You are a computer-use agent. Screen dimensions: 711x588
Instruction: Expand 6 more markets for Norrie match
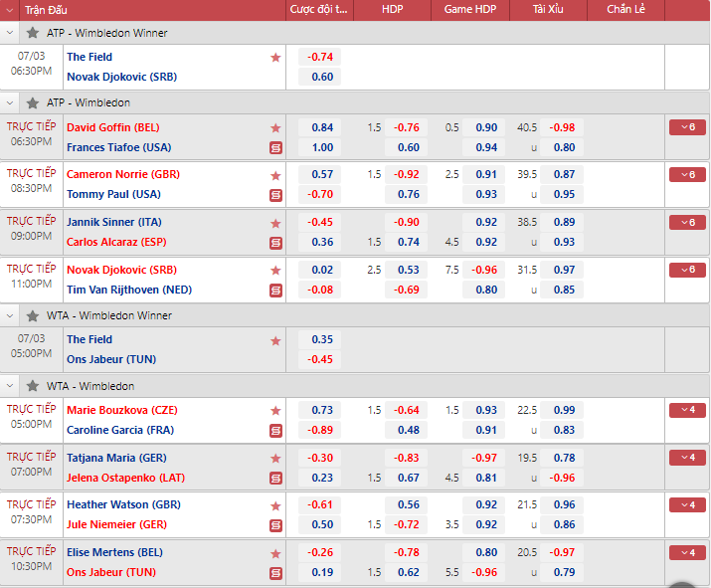687,175
